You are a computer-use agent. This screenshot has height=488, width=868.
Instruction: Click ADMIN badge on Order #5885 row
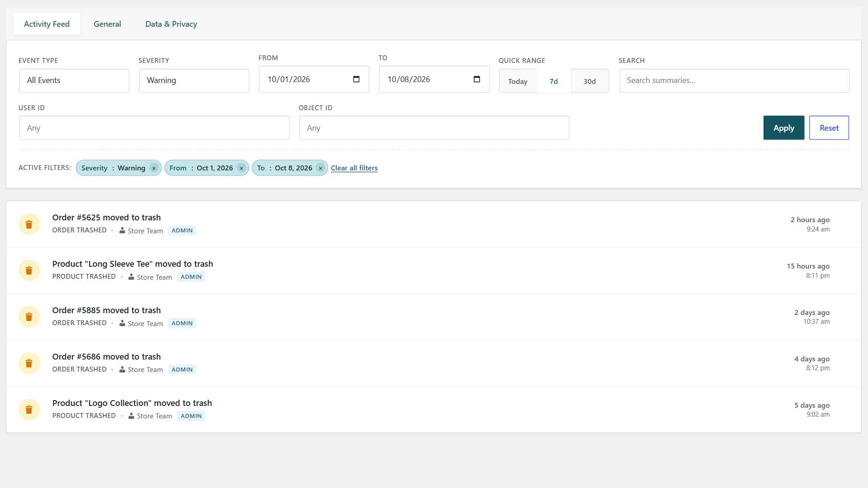[182, 323]
